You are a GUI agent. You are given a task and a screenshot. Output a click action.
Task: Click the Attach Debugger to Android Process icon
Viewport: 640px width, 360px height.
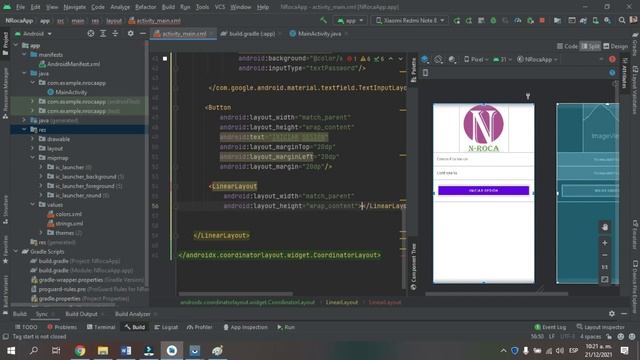pyautogui.click(x=530, y=20)
